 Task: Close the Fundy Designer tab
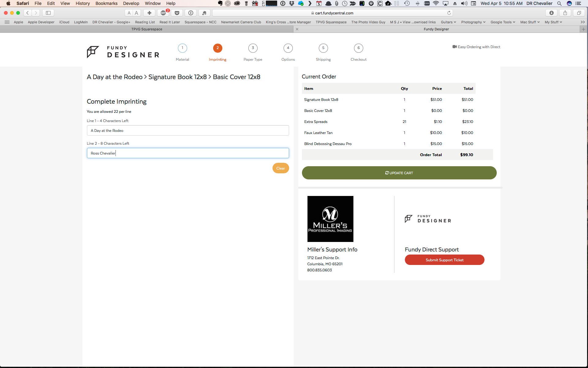click(x=297, y=29)
